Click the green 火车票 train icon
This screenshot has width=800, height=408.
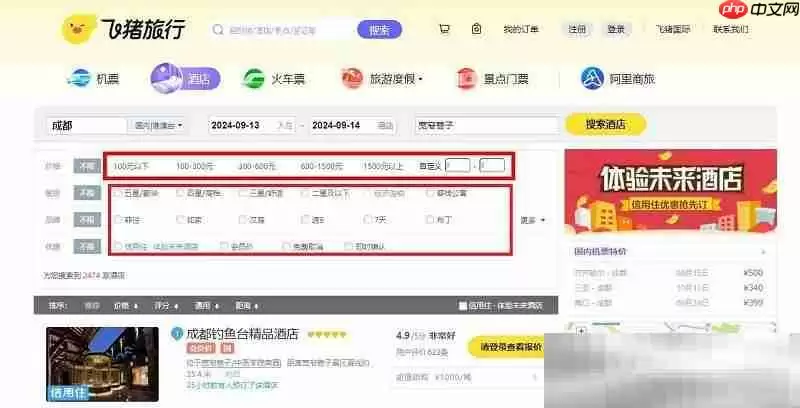(x=254, y=79)
